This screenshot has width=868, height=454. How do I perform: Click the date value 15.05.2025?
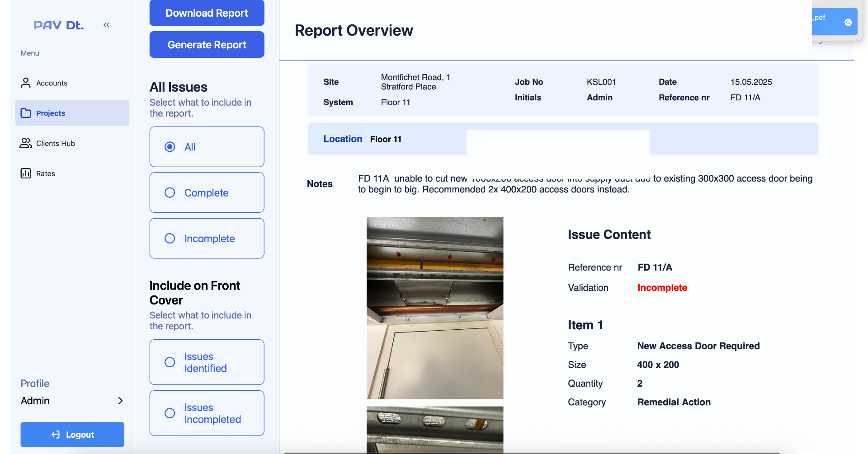pos(751,82)
